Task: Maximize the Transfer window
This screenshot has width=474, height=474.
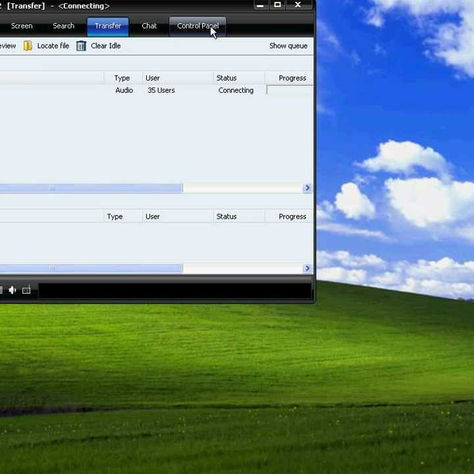Action: [x=277, y=5]
